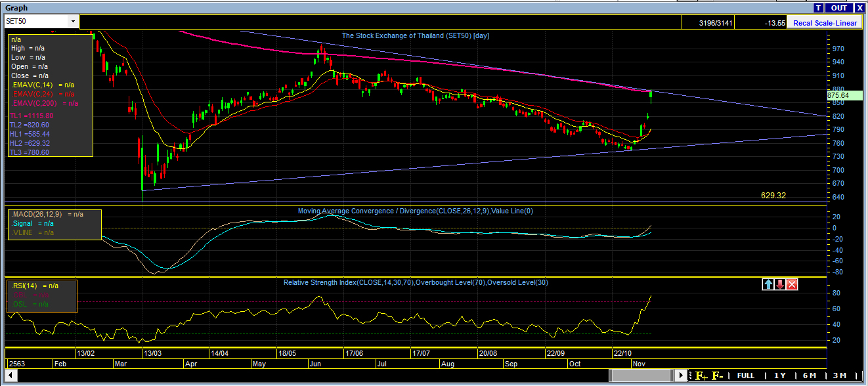Screen dimensions: 868x386
Task: Click the price info legend box
Action: [x=50, y=95]
